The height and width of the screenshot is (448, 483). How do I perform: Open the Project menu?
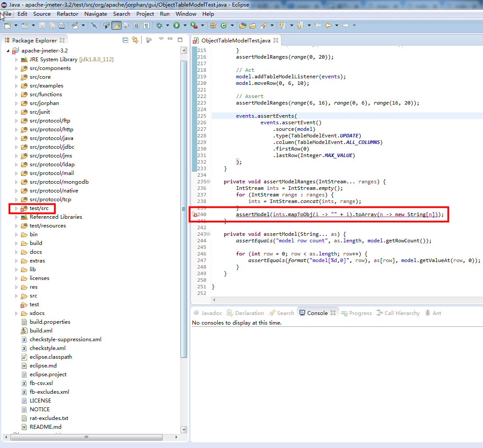(145, 14)
